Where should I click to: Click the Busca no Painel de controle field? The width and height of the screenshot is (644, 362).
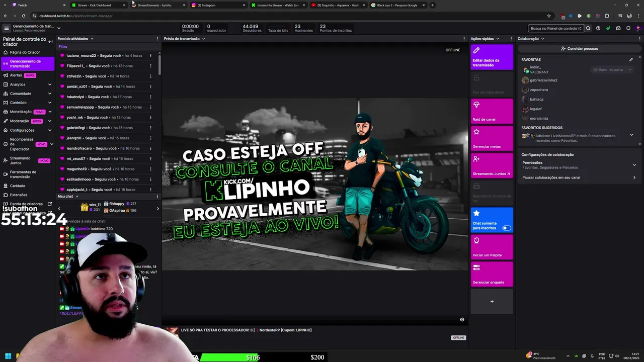[x=556, y=28]
